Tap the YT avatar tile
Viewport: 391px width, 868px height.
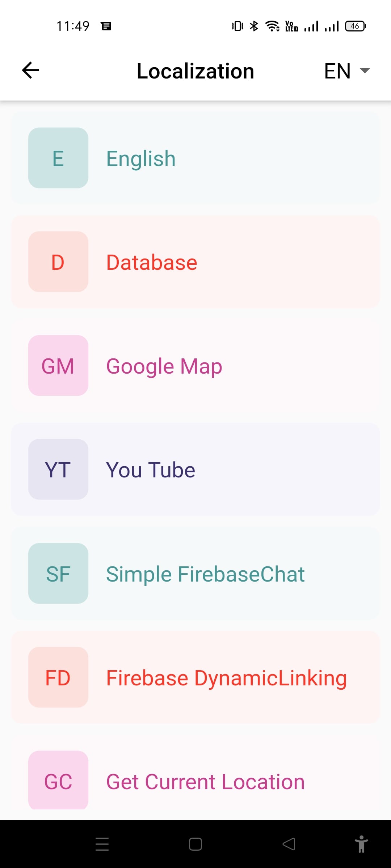(x=58, y=469)
